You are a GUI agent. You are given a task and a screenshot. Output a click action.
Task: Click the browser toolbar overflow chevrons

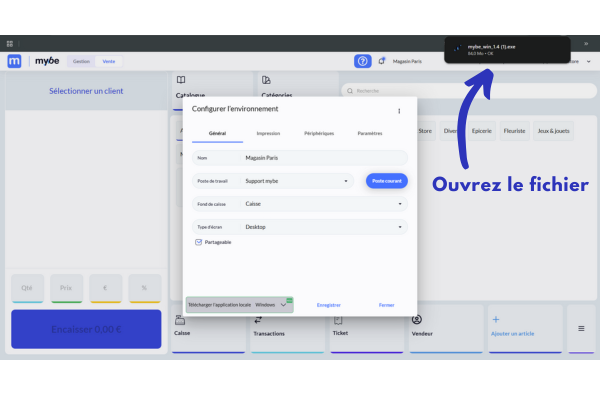click(x=586, y=44)
